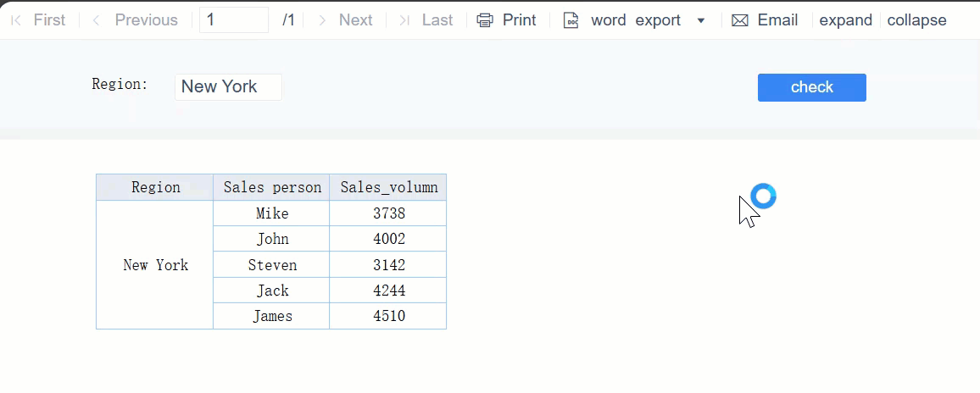Click the Mike cell
The width and height of the screenshot is (980, 393).
point(272,213)
